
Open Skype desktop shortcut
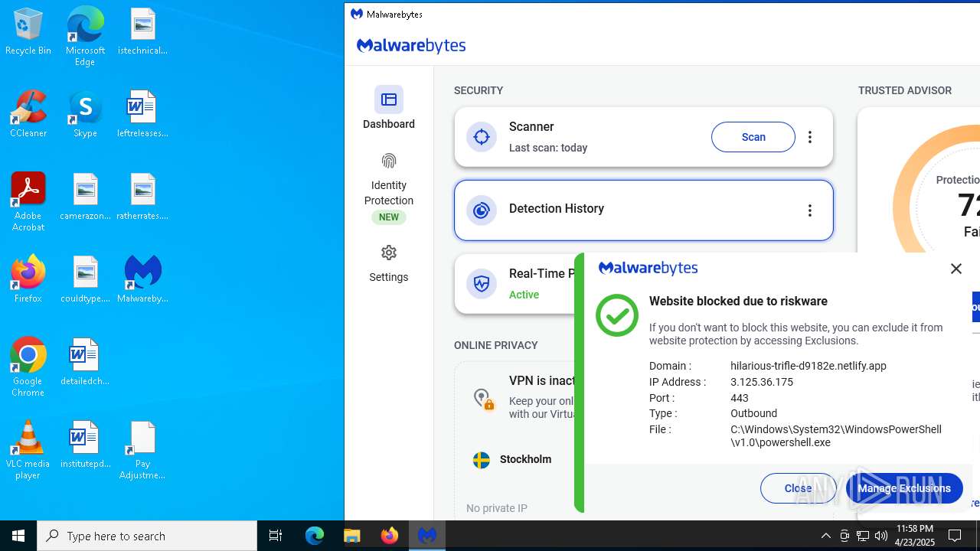pos(85,115)
